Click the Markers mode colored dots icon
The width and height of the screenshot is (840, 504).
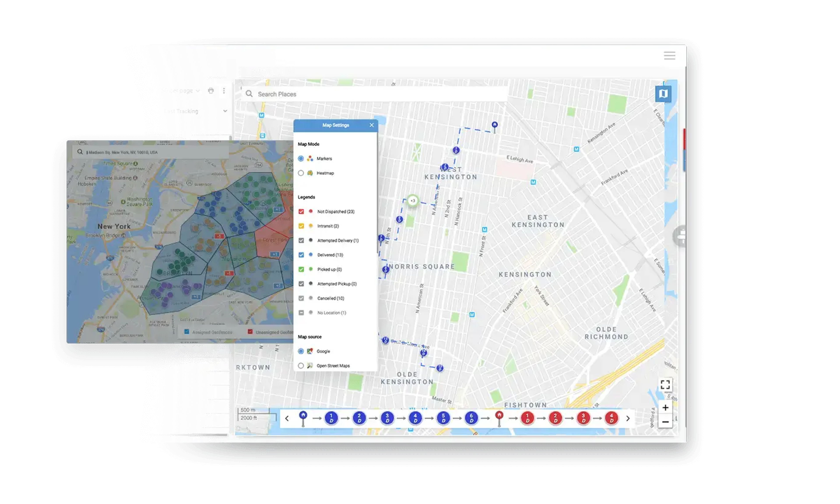click(310, 159)
